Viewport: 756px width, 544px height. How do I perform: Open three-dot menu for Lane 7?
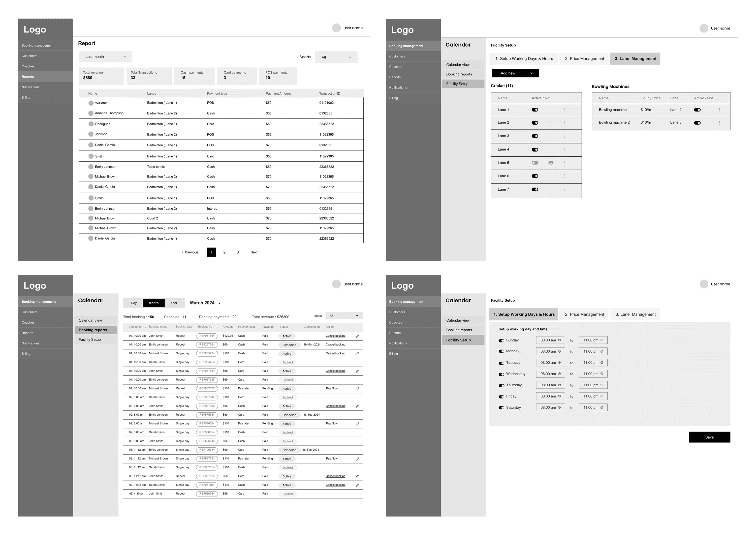[x=564, y=189]
